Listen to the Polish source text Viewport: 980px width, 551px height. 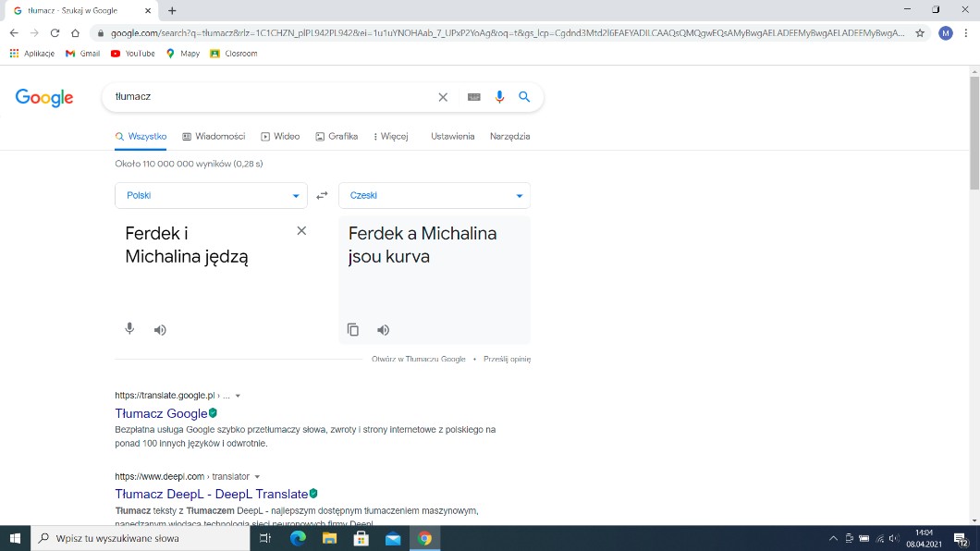coord(160,330)
